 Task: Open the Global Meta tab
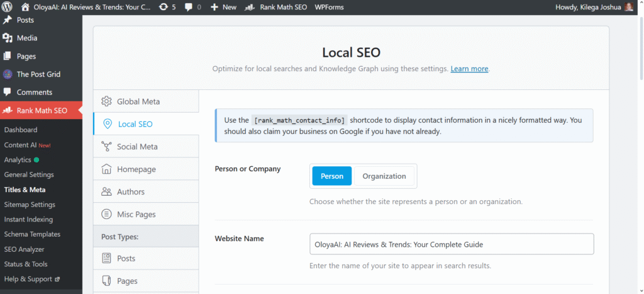point(146,101)
